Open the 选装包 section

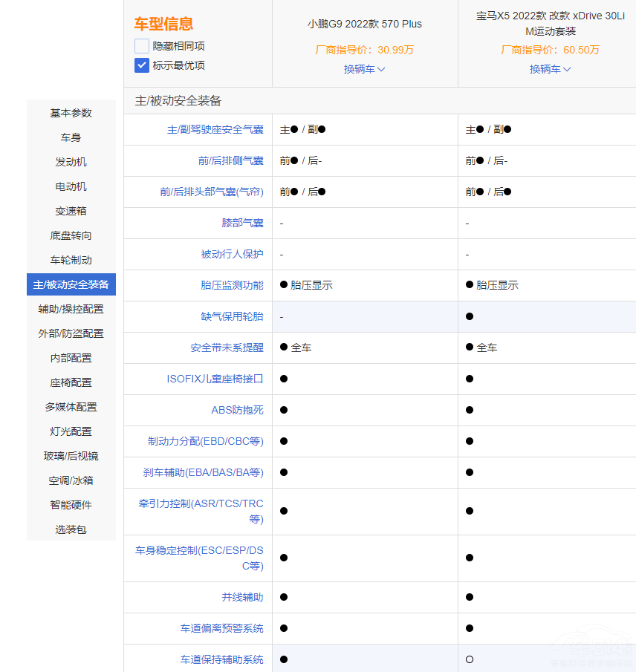pyautogui.click(x=71, y=529)
